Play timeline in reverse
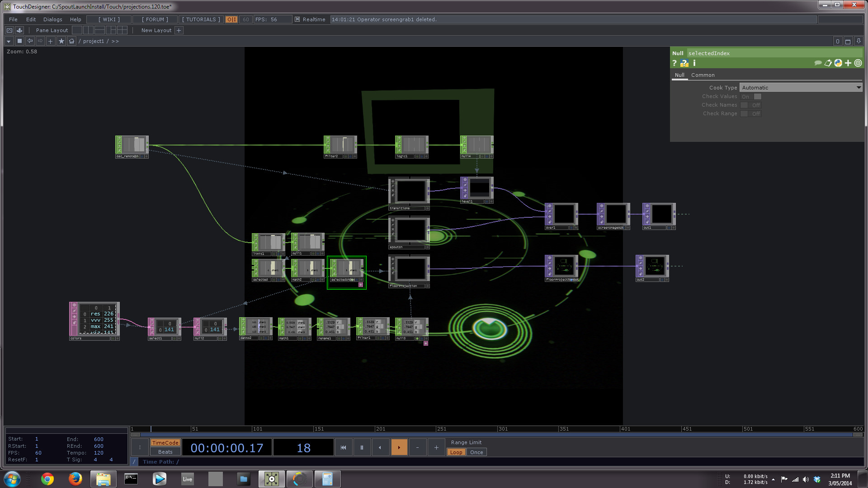The height and width of the screenshot is (488, 868). coord(380,448)
